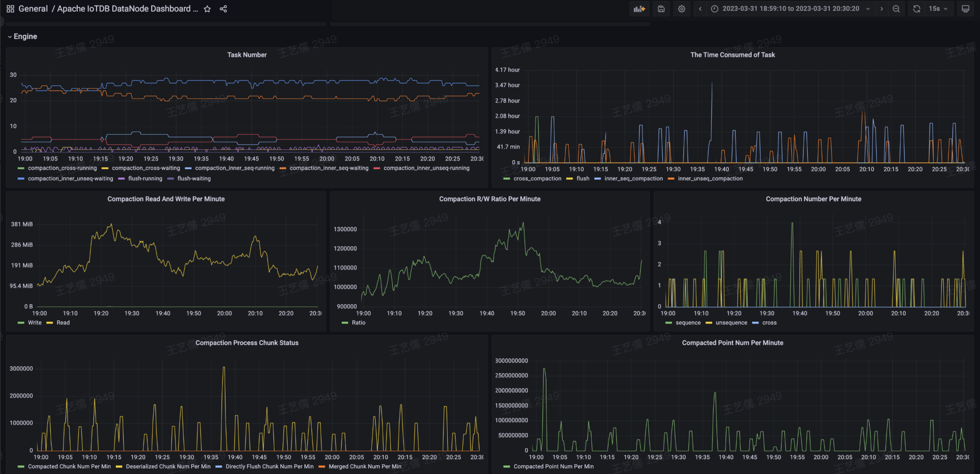The width and height of the screenshot is (980, 474).
Task: Click the inner_seq_compaction legend color swatch
Action: (x=597, y=179)
